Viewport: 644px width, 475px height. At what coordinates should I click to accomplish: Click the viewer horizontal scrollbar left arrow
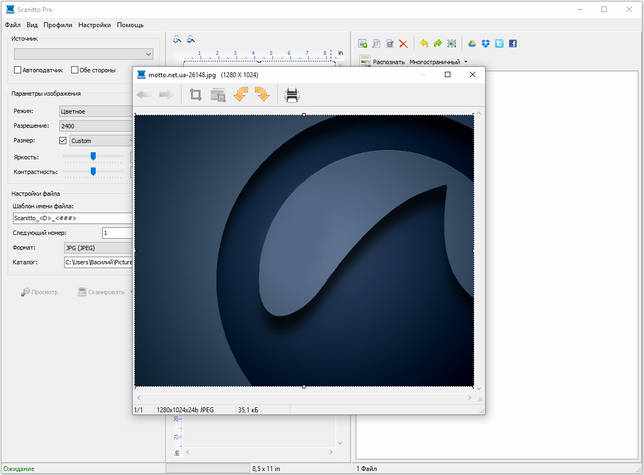click(x=139, y=397)
